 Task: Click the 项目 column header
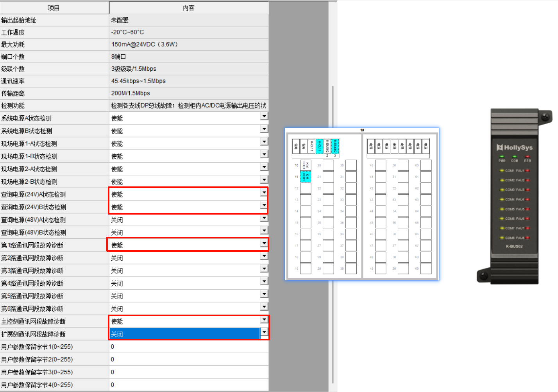coord(54,8)
